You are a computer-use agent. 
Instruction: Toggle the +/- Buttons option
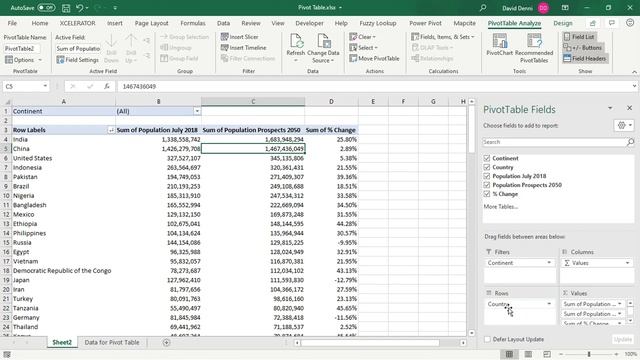(x=583, y=48)
